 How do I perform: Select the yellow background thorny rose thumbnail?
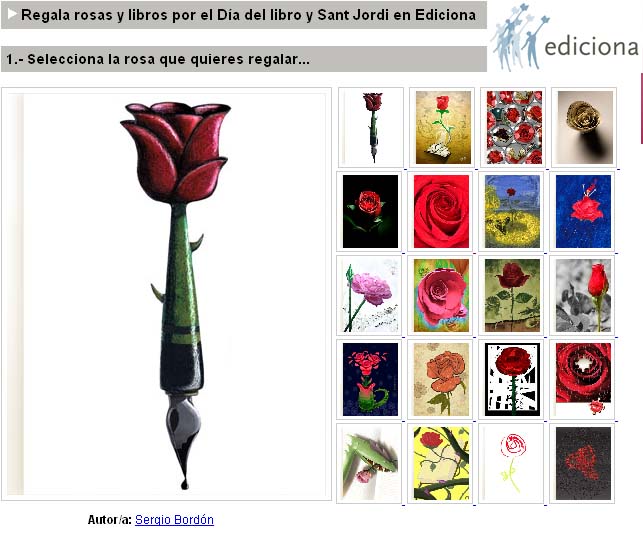click(x=441, y=464)
